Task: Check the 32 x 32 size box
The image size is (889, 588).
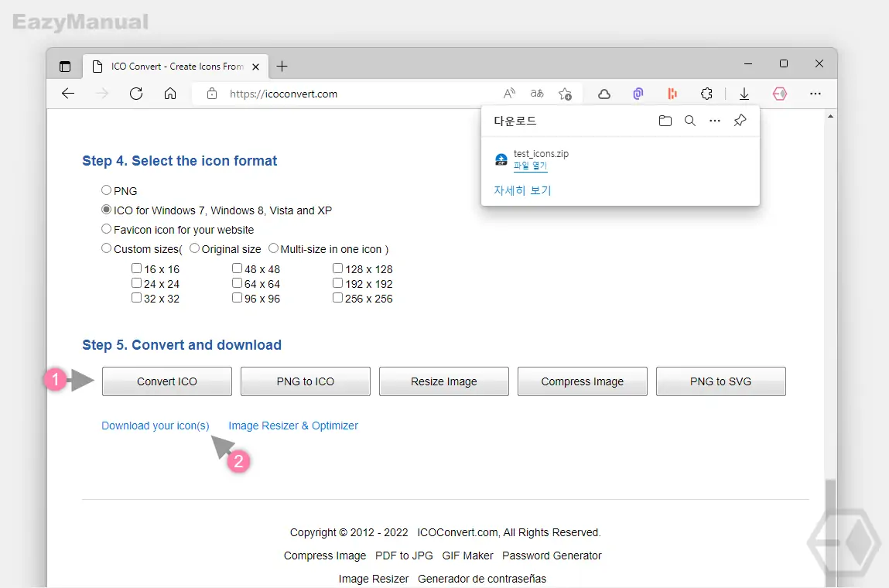Action: click(137, 298)
